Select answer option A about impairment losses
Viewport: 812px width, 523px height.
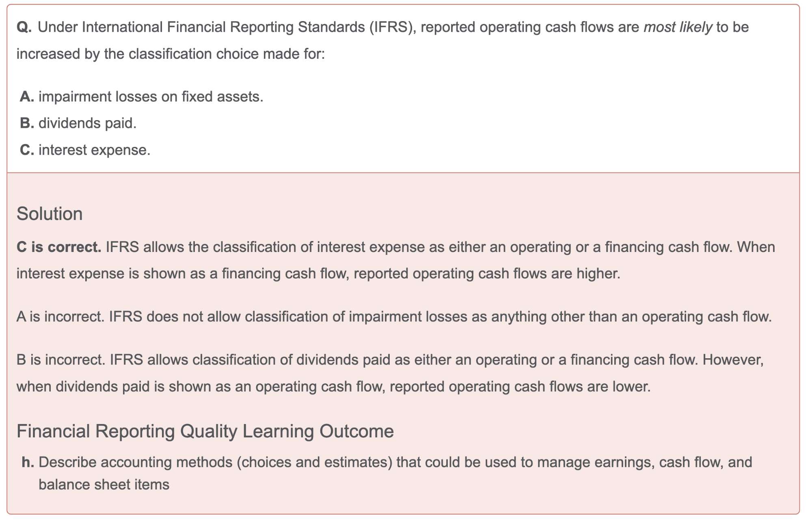(151, 97)
